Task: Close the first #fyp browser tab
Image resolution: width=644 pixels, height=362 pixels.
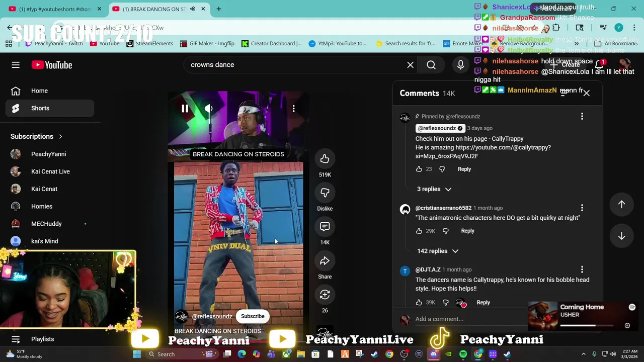Action: [99, 9]
